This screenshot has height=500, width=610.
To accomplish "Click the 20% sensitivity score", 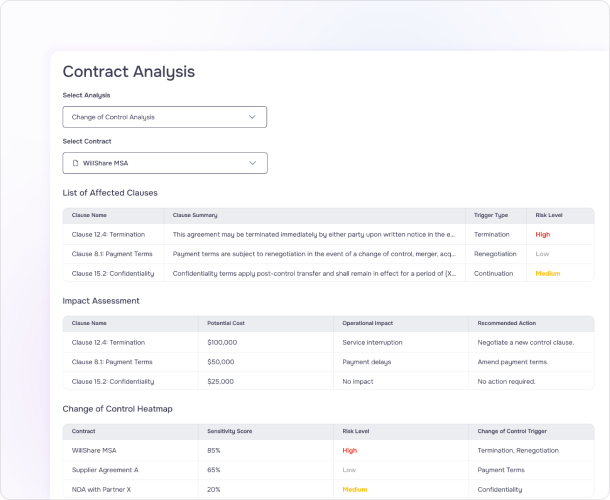I will tap(214, 489).
